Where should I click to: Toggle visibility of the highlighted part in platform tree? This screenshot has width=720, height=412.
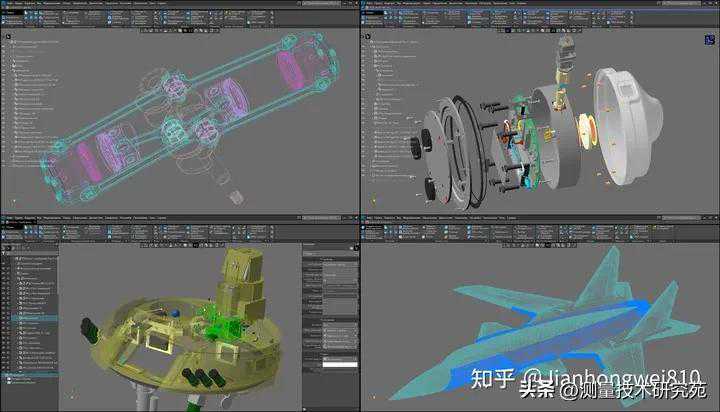[x=5, y=318]
